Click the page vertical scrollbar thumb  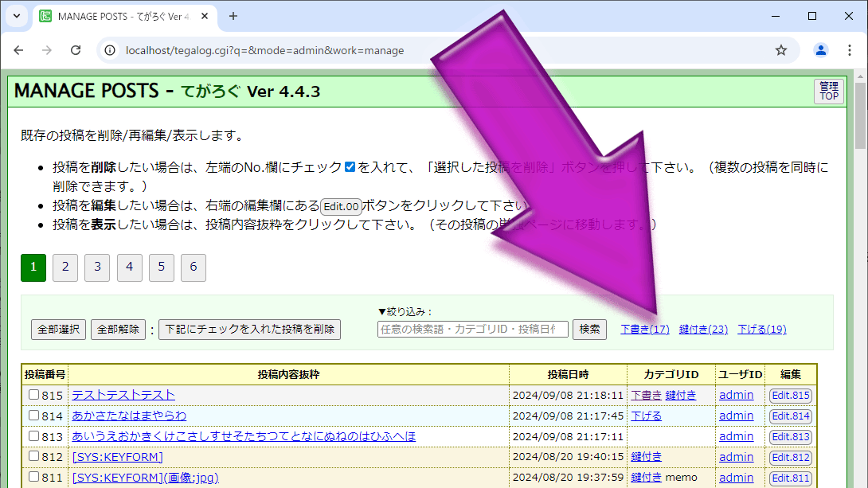[860, 115]
